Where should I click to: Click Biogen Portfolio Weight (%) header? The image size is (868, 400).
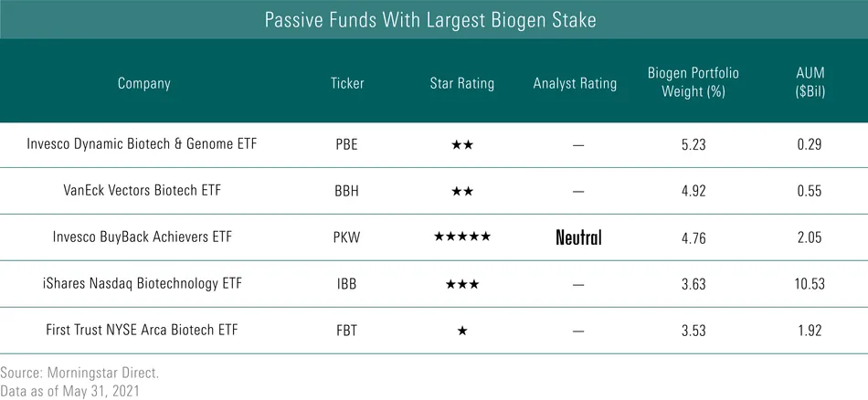pos(693,82)
